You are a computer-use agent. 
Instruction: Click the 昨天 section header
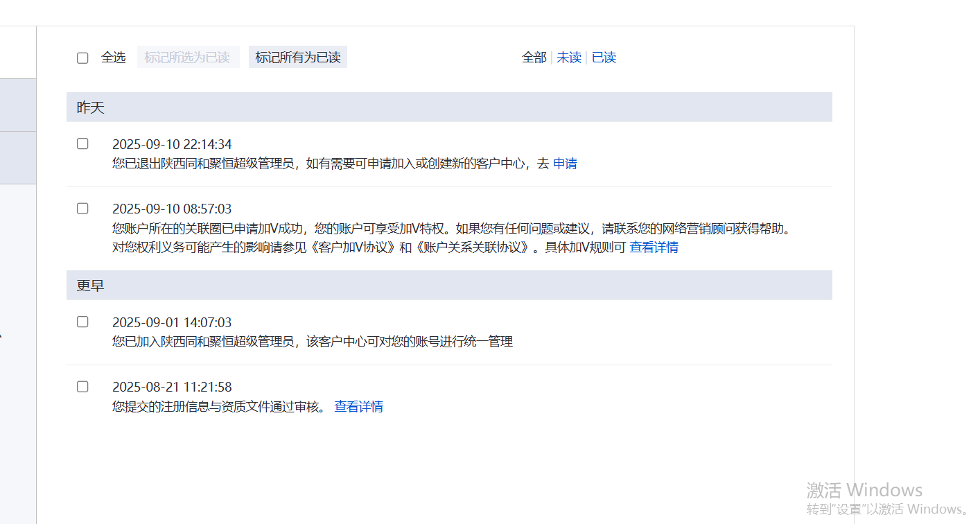coord(89,107)
